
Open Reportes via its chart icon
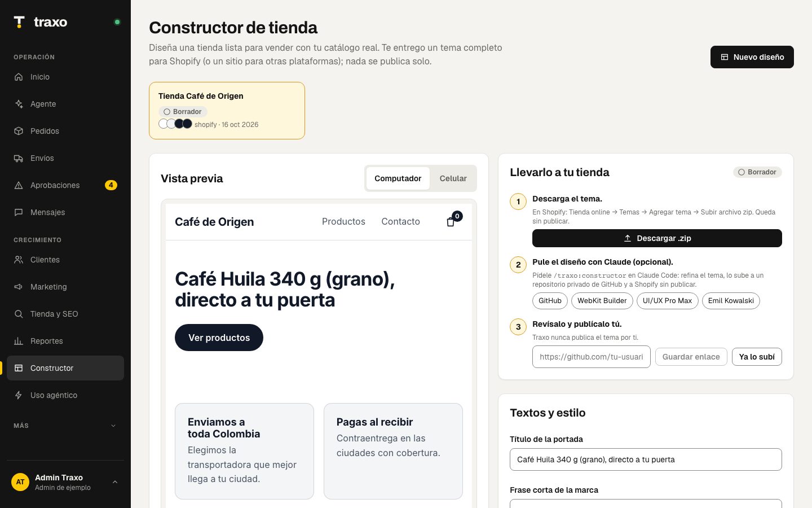tap(19, 341)
